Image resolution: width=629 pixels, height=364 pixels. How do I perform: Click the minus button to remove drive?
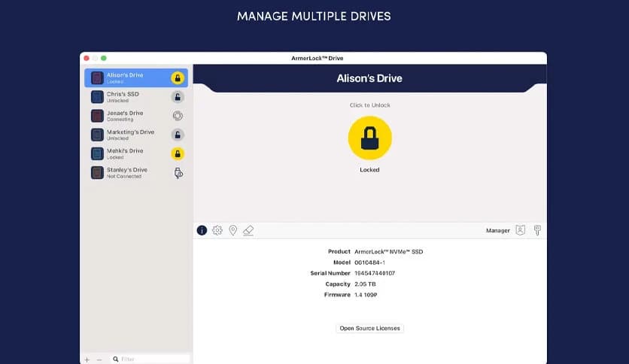tap(99, 359)
